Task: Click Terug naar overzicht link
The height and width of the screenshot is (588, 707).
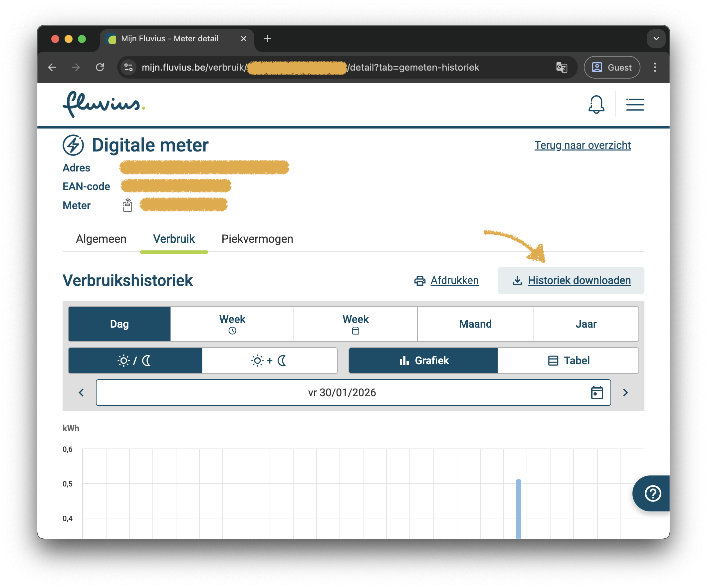Action: 583,145
